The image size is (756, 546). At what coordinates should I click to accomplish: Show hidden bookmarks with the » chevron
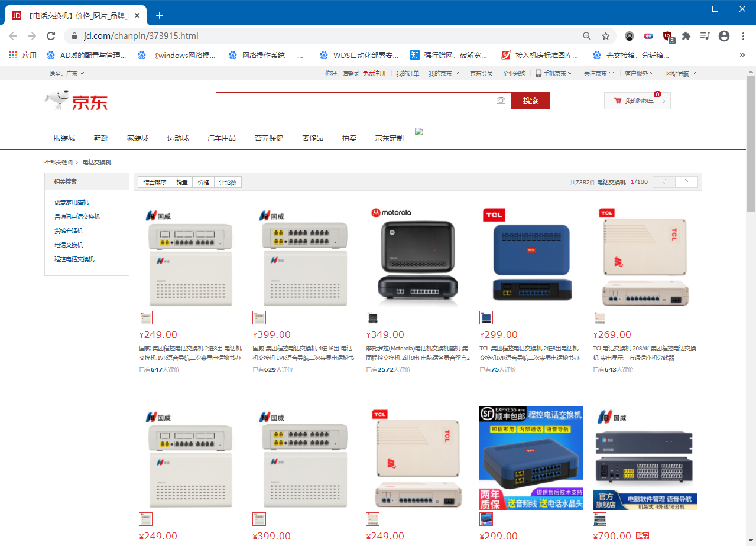coord(742,56)
